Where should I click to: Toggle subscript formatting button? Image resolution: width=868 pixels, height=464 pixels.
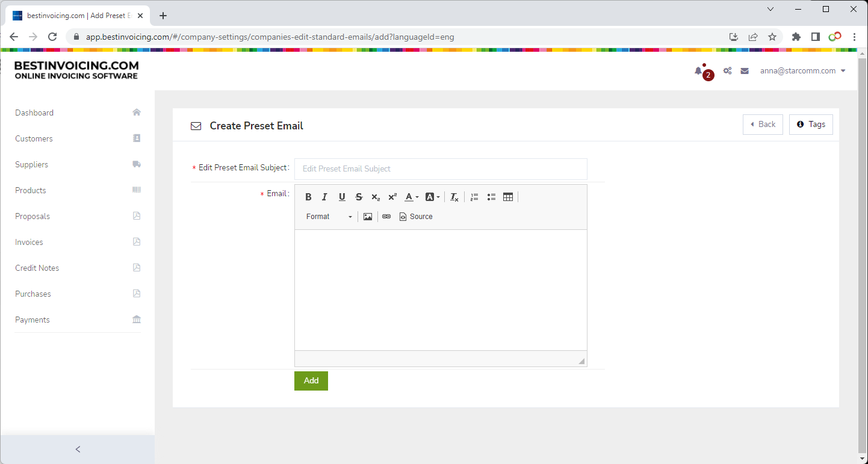coord(376,197)
